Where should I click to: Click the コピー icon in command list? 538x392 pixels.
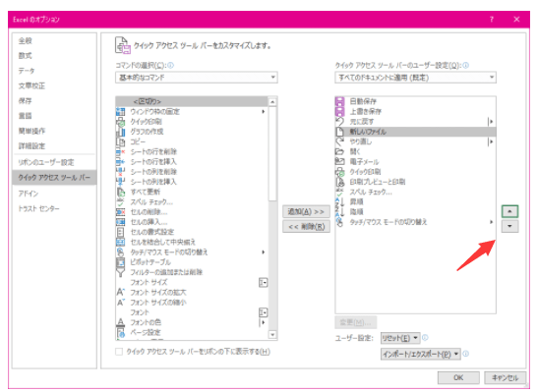[120, 141]
